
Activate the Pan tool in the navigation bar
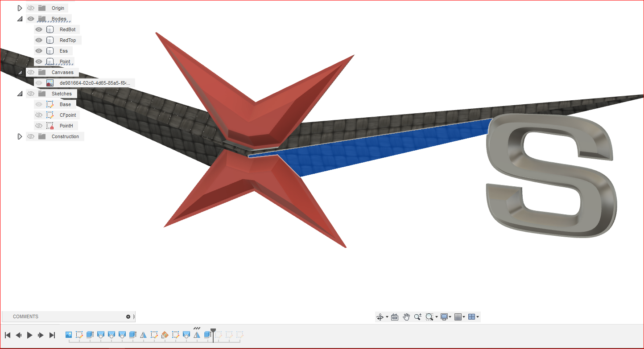click(x=406, y=316)
